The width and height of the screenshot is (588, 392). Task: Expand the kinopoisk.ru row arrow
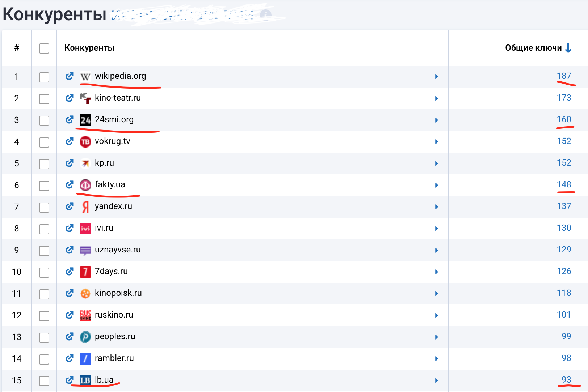point(437,294)
